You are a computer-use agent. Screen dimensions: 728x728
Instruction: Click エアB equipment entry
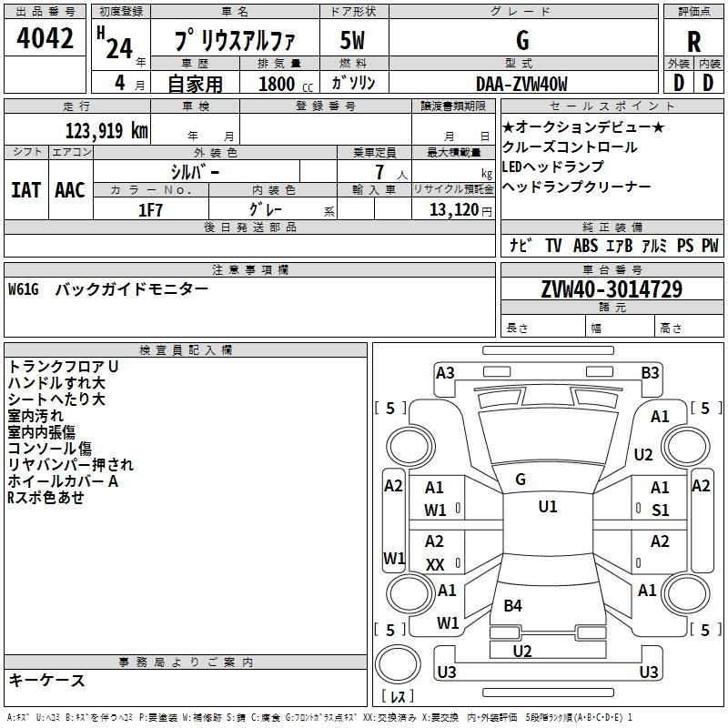coord(620,246)
